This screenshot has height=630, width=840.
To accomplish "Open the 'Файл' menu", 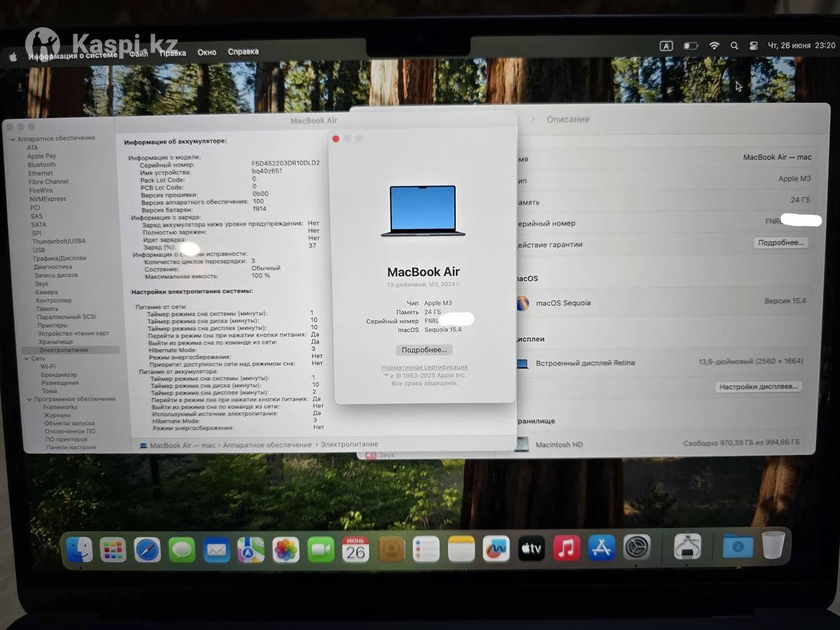I will coord(139,54).
